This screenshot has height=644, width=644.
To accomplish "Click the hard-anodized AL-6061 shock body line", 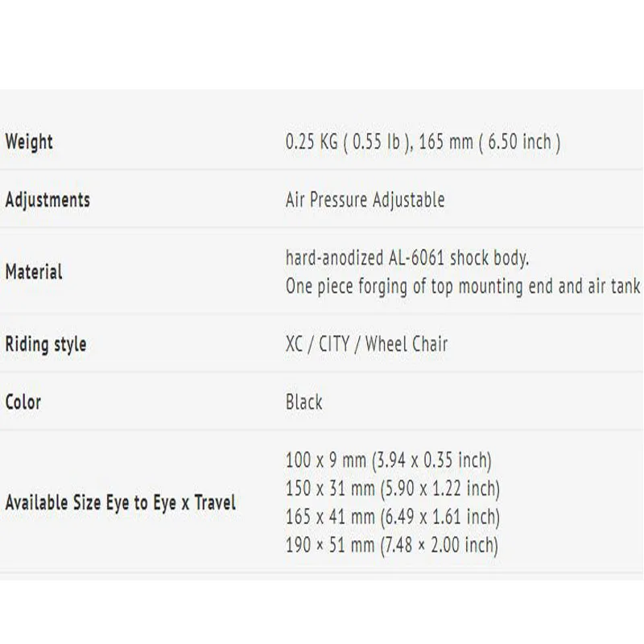I will pyautogui.click(x=407, y=258).
